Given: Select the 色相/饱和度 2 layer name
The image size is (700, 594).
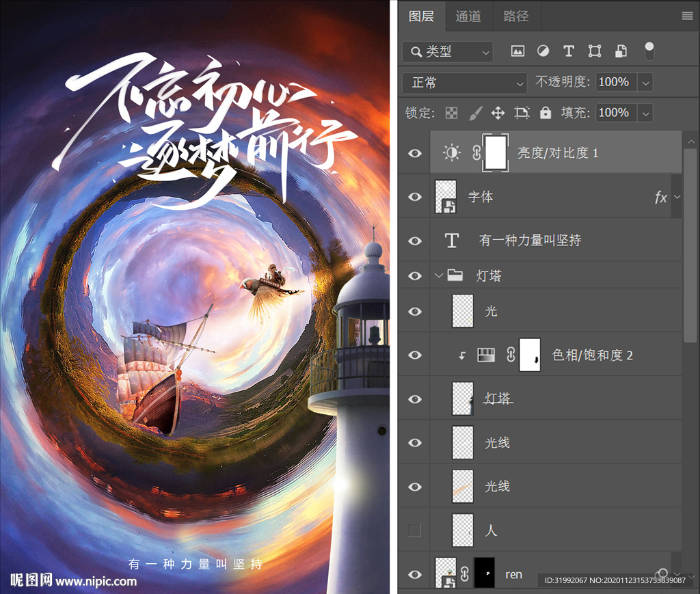Looking at the screenshot, I should (x=592, y=355).
